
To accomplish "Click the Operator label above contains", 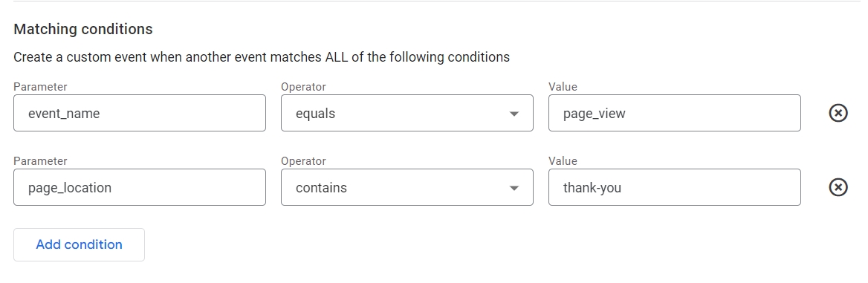I will 303,161.
